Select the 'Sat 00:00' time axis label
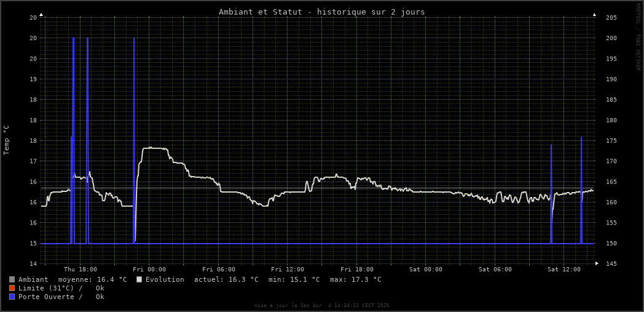Screen dimensions: 644x312 (x=426, y=270)
